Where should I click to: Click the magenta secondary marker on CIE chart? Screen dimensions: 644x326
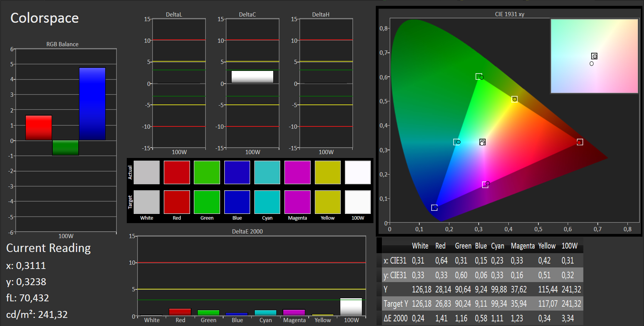(486, 185)
